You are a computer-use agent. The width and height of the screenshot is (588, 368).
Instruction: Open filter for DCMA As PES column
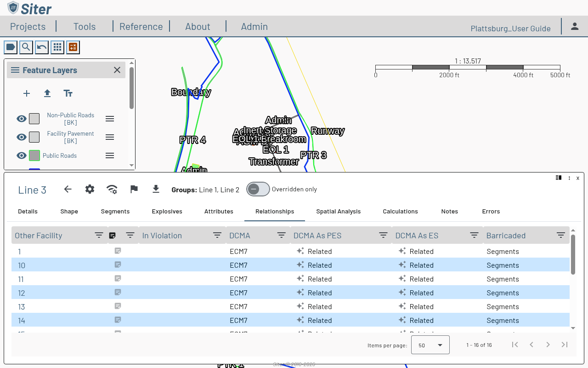pyautogui.click(x=383, y=235)
